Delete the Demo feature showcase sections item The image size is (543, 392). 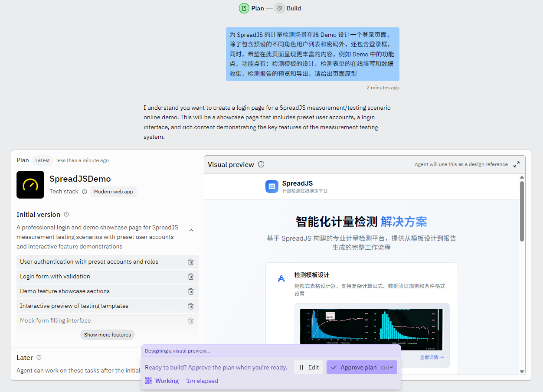[191, 291]
